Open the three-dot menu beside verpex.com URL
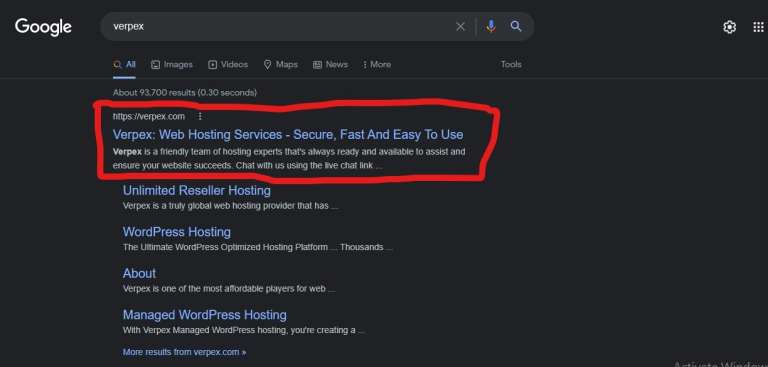 199,116
